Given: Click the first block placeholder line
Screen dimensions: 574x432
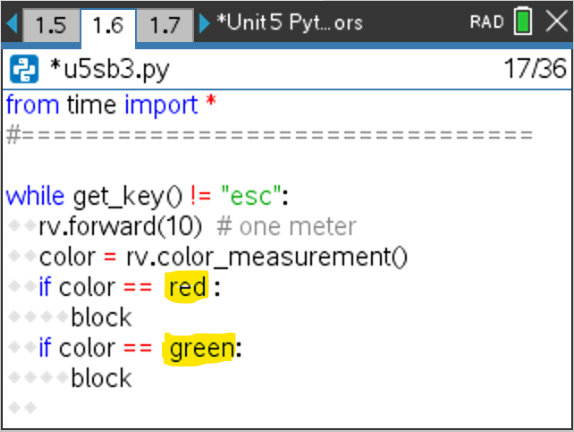Looking at the screenshot, I should (x=101, y=317).
